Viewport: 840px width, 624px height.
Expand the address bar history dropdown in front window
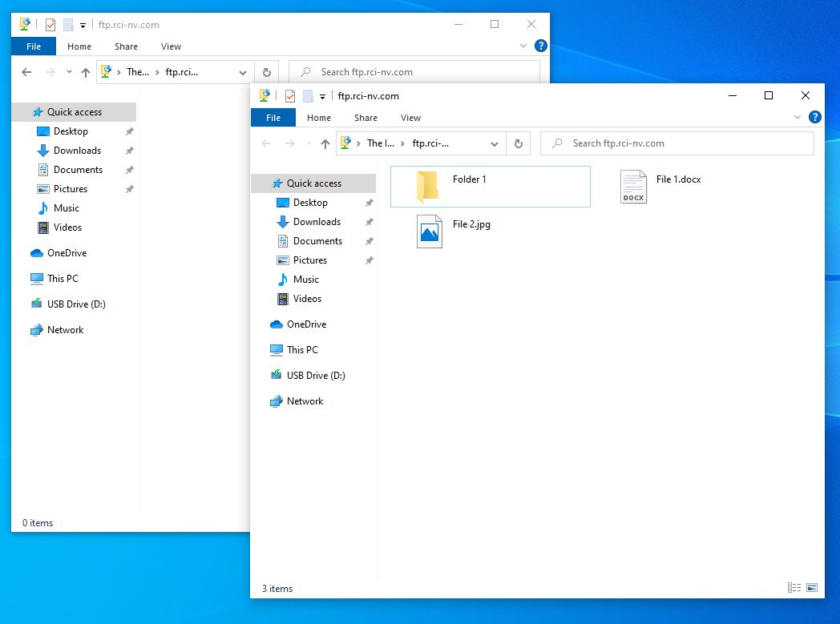point(495,143)
